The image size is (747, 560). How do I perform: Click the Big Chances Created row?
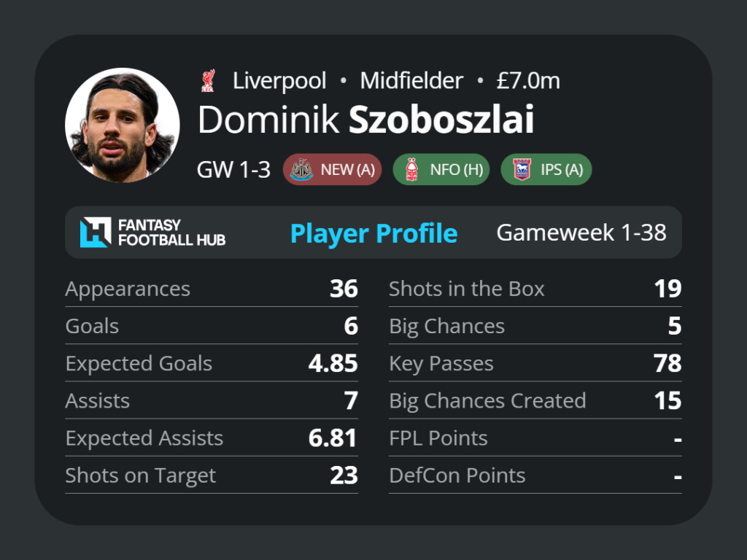point(535,400)
